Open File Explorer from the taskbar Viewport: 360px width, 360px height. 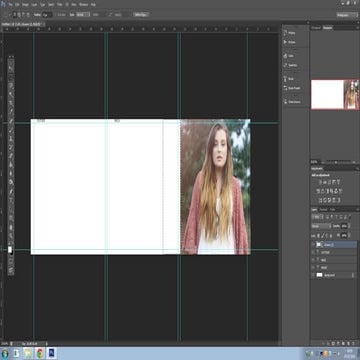[x=28, y=353]
